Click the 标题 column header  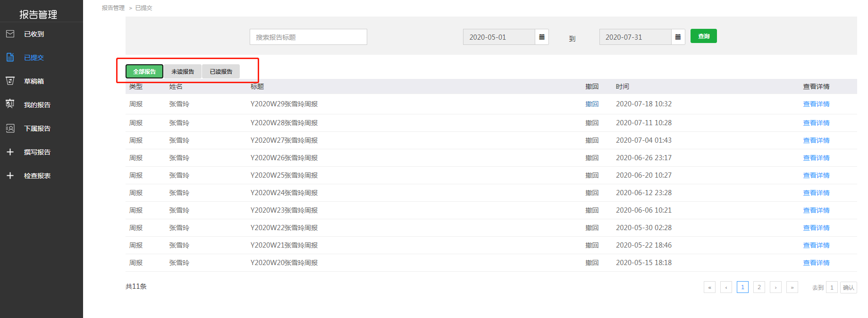pos(257,86)
